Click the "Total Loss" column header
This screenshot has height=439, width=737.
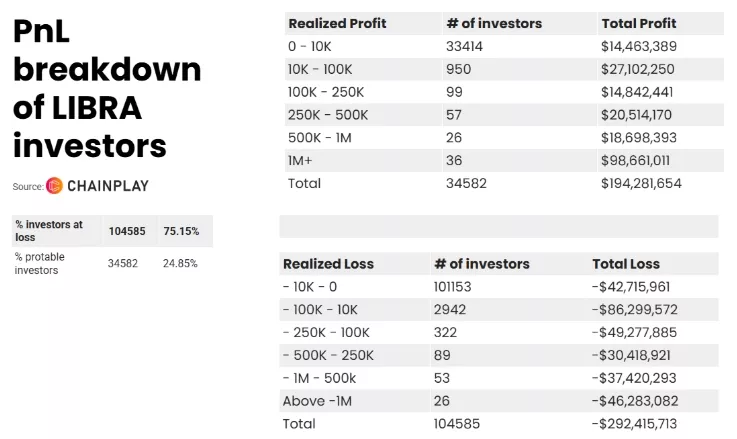(626, 264)
